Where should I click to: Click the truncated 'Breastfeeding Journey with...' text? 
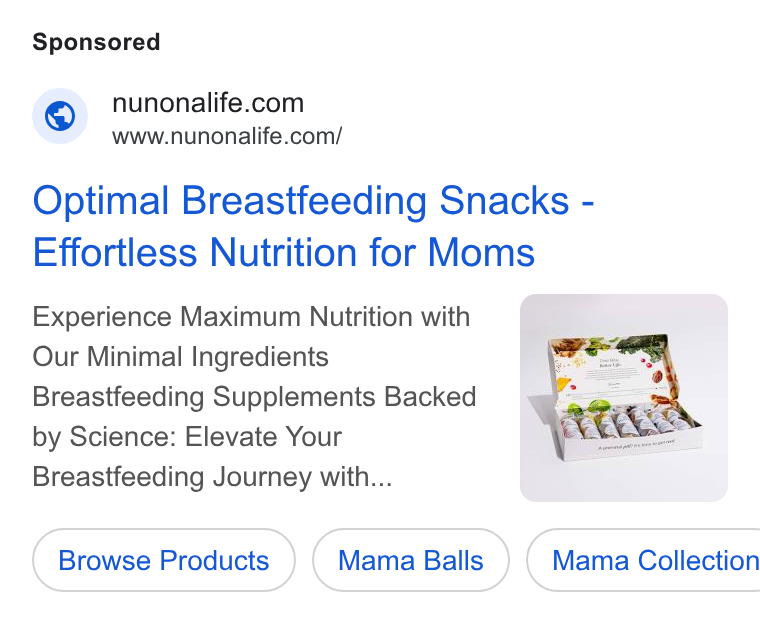pyautogui.click(x=212, y=477)
